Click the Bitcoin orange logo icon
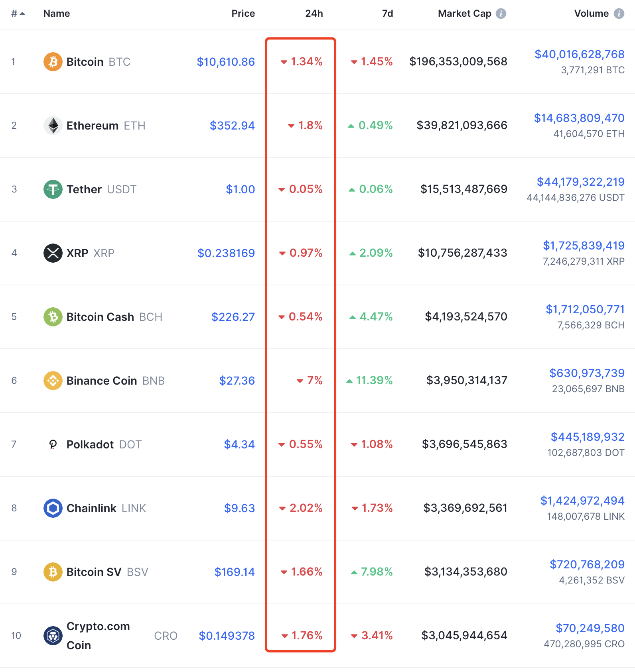635x672 pixels. pyautogui.click(x=53, y=62)
